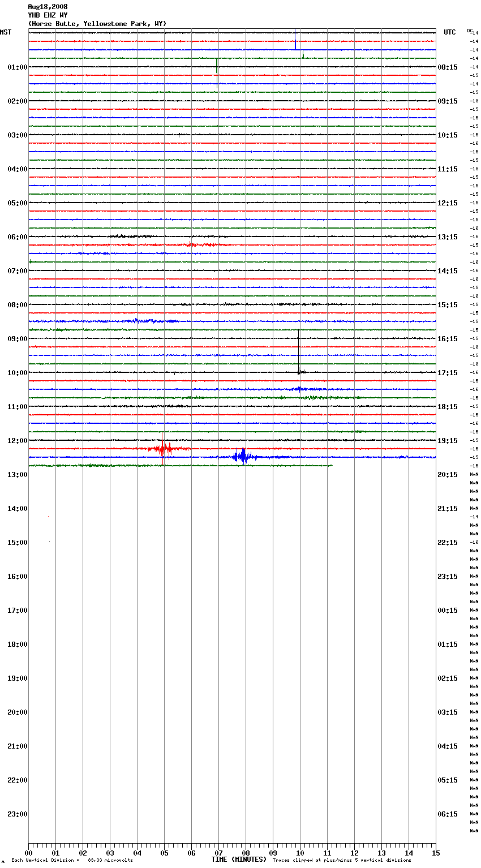Select the 13 minute tick label

pos(381,853)
